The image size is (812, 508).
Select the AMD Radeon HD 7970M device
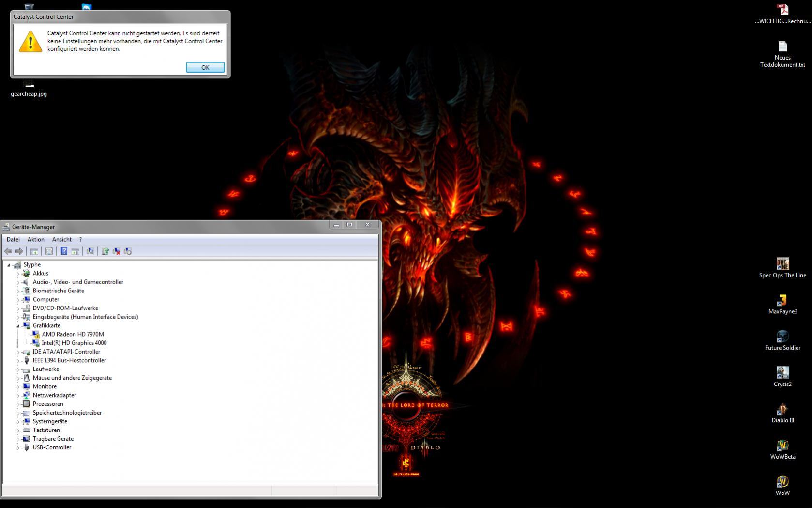click(x=73, y=334)
